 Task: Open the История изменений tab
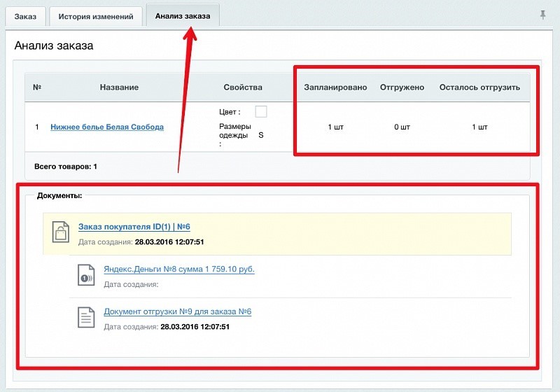[x=96, y=16]
